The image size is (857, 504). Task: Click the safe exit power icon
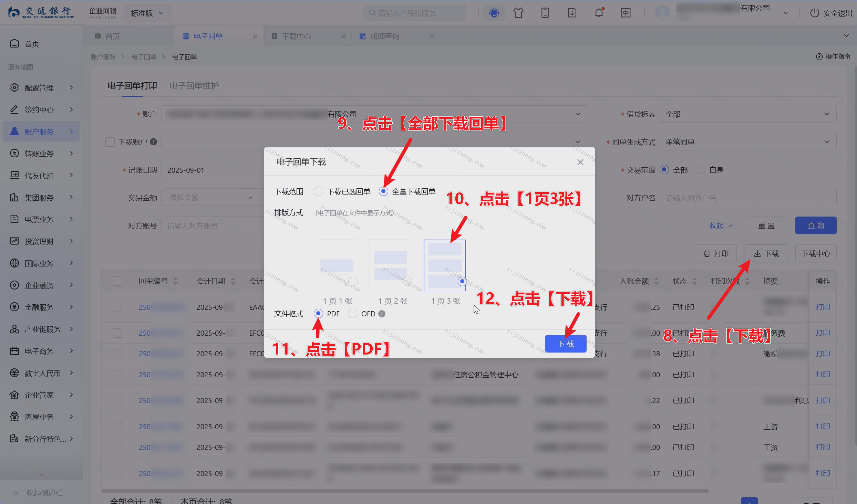814,13
